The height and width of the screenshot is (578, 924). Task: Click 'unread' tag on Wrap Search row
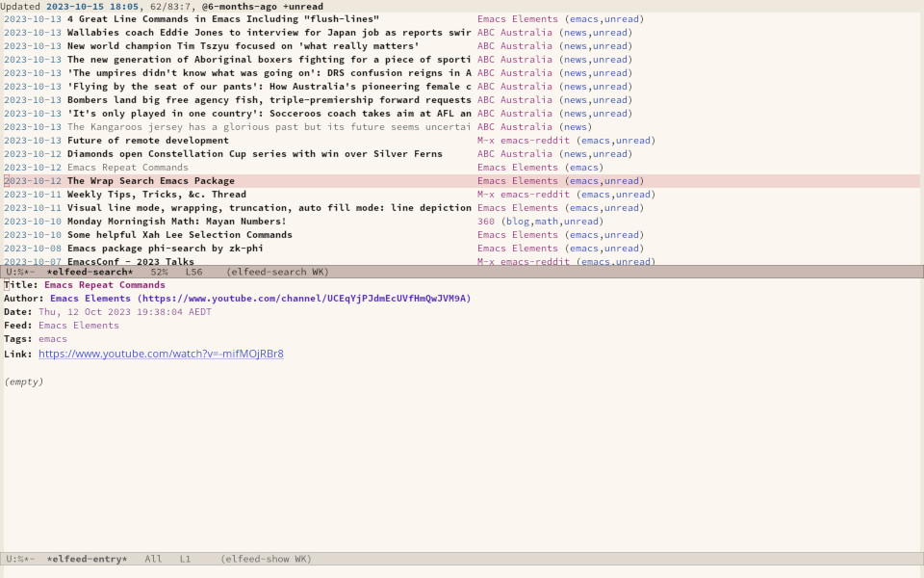pyautogui.click(x=621, y=181)
